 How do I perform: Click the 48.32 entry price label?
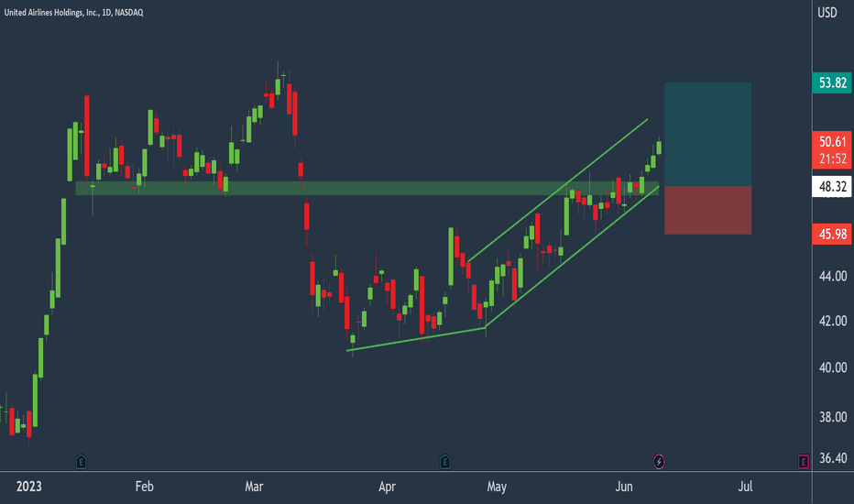(x=832, y=186)
